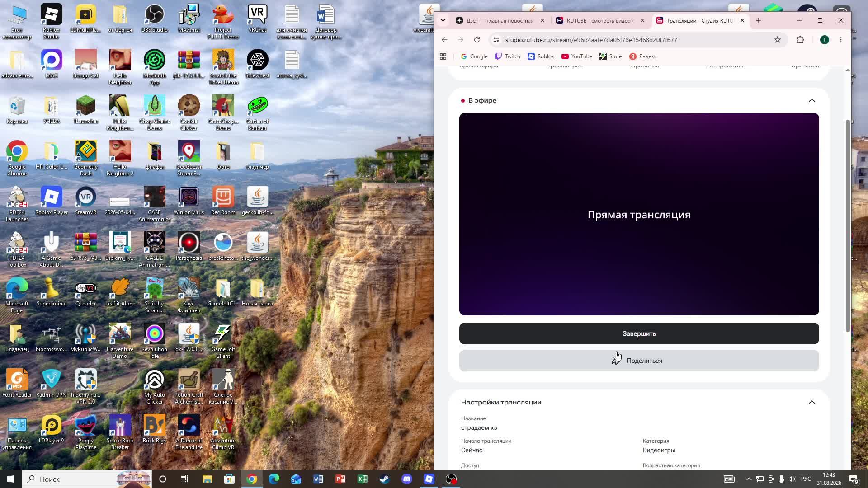This screenshot has height=488, width=868.
Task: Open Chrome extensions puzzle menu
Action: (800, 40)
